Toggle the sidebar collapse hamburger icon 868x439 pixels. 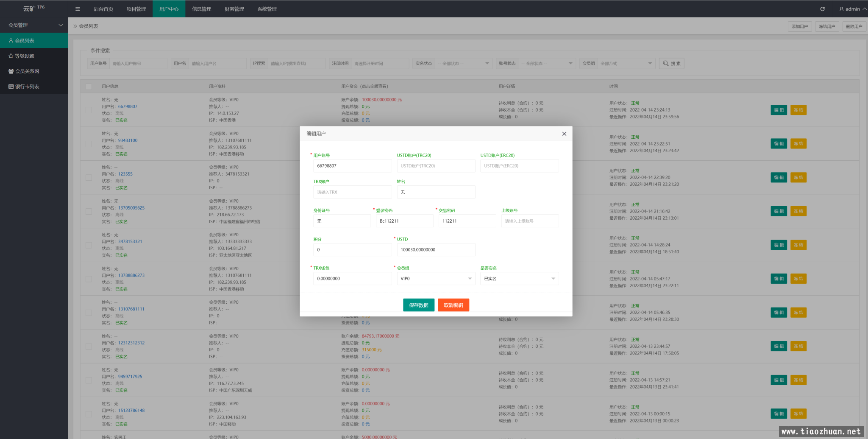78,9
